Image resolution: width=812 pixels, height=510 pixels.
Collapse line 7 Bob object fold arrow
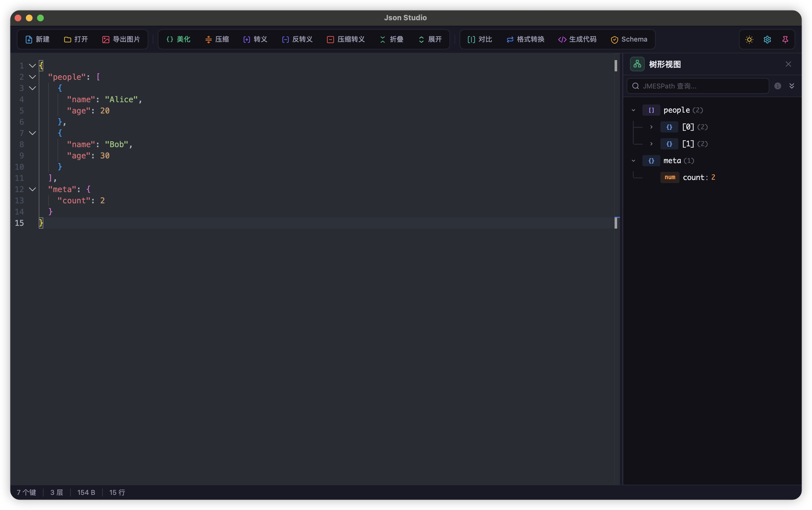(32, 133)
